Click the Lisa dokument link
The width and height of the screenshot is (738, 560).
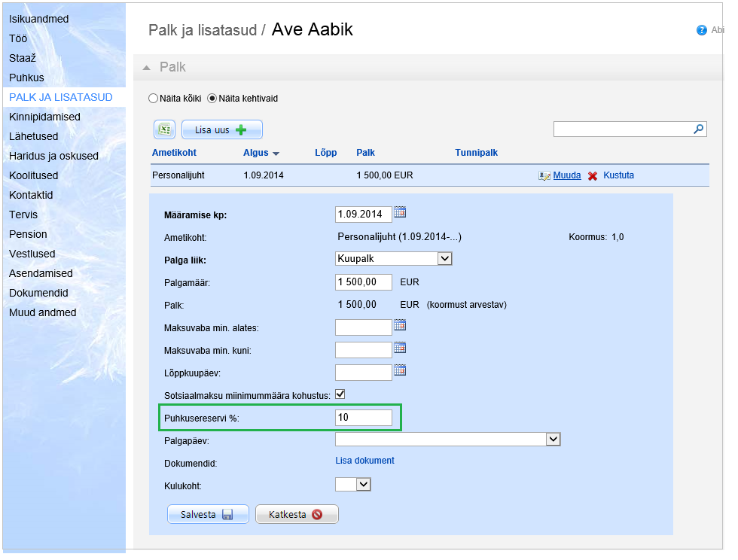[x=364, y=461]
